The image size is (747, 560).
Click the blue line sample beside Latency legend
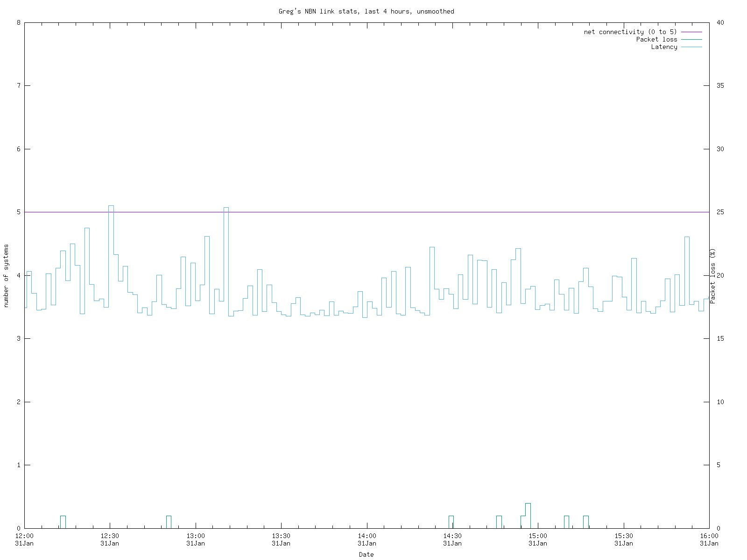pos(691,47)
